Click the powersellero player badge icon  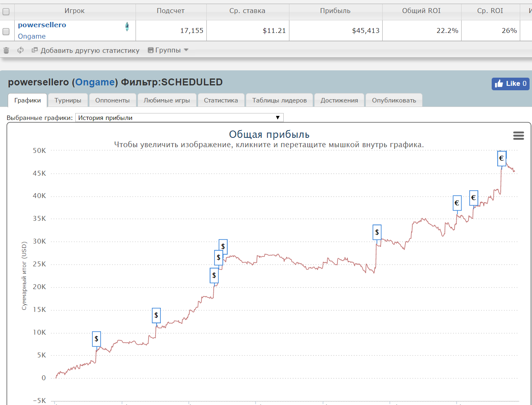pyautogui.click(x=127, y=27)
